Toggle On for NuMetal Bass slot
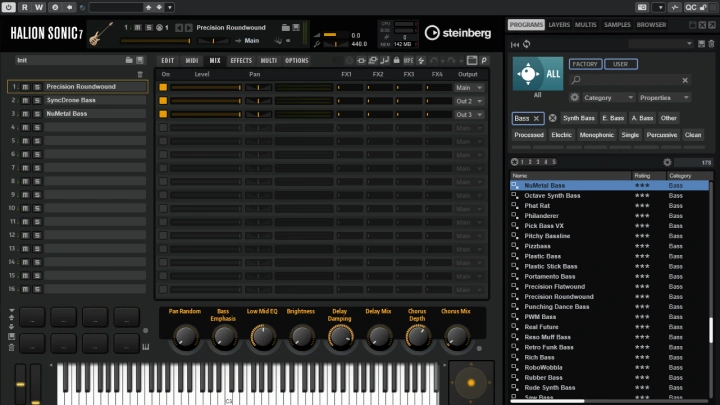Image resolution: width=720 pixels, height=405 pixels. click(163, 114)
